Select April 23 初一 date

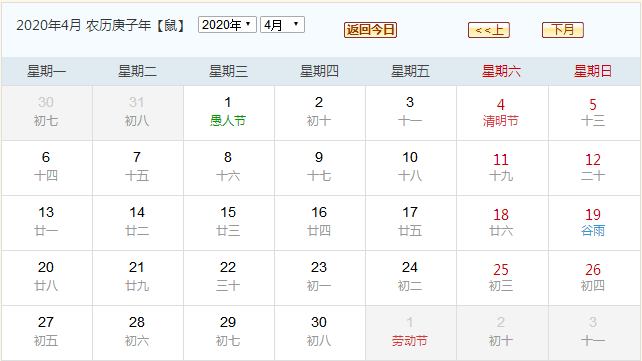(319, 278)
